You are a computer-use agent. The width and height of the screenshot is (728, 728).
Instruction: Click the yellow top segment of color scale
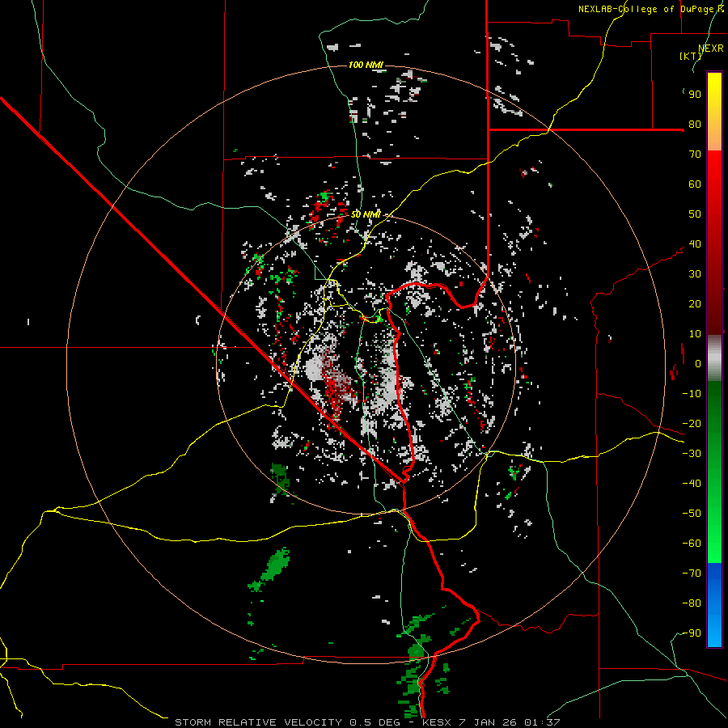pyautogui.click(x=714, y=112)
